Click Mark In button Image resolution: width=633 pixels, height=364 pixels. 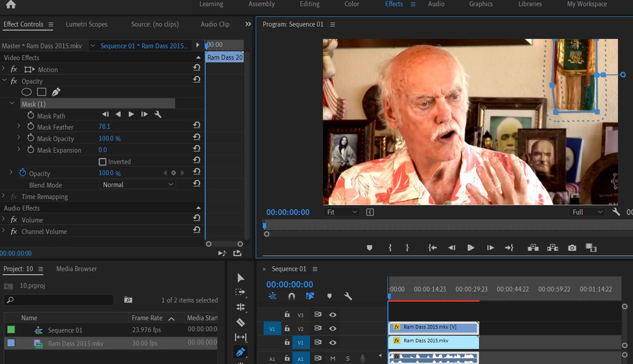coord(390,248)
